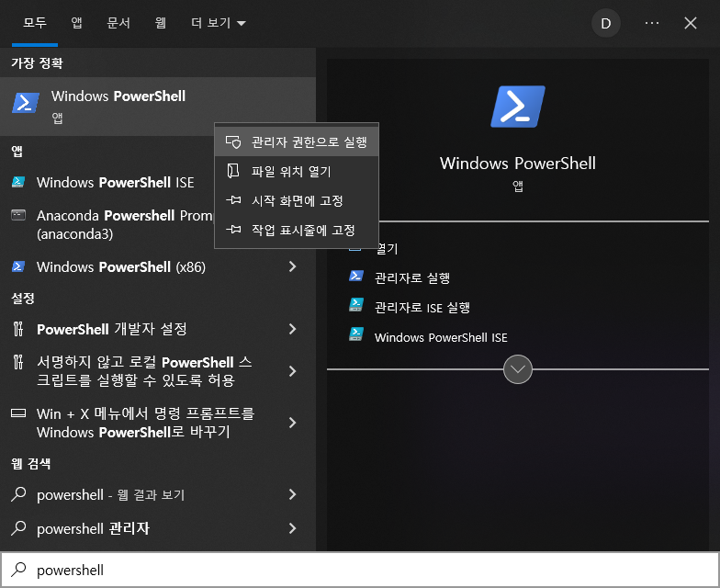Choose 시작 화면에 고정 from context menu
The image size is (720, 588).
point(297,200)
